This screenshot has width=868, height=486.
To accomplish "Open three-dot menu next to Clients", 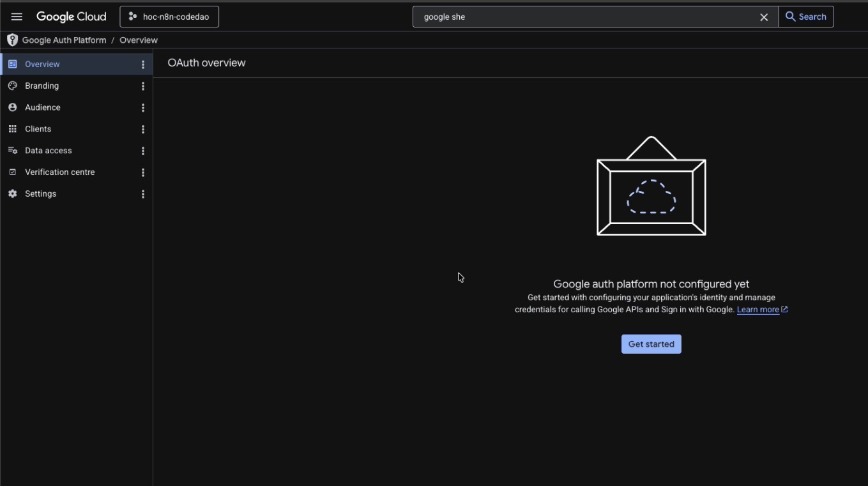I will coord(143,129).
